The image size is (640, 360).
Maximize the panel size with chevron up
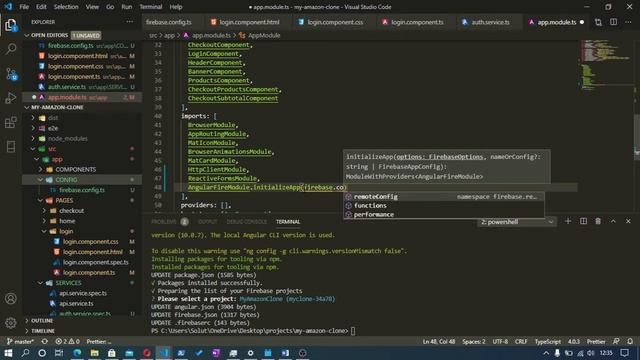(x=613, y=221)
